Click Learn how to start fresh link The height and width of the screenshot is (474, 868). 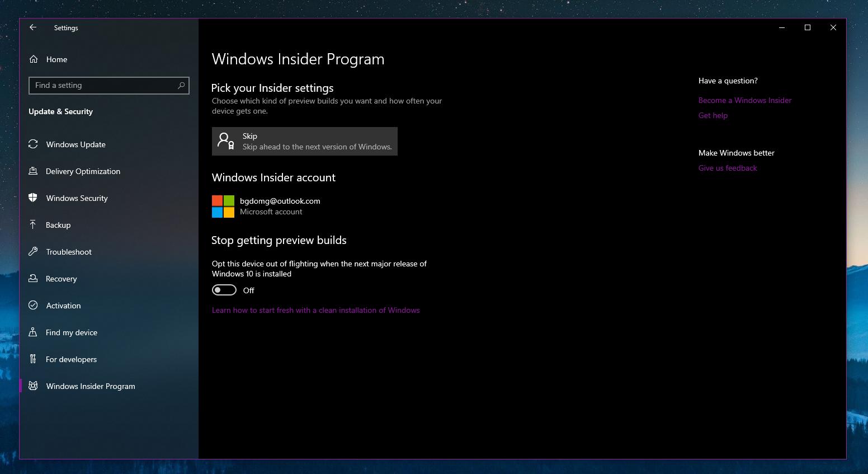pos(315,310)
